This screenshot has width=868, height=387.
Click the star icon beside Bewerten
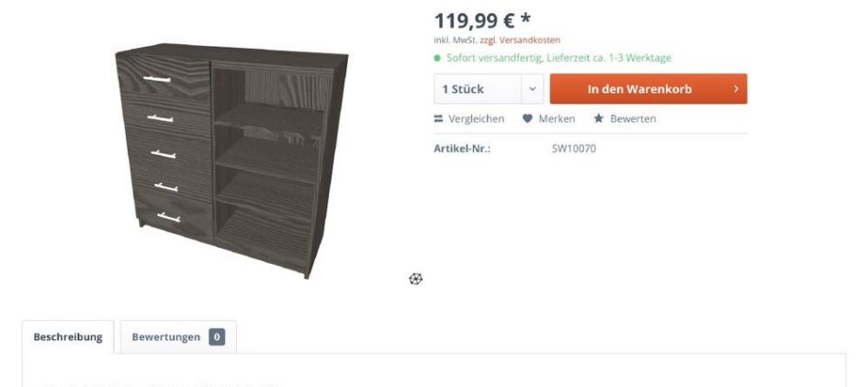coord(598,118)
